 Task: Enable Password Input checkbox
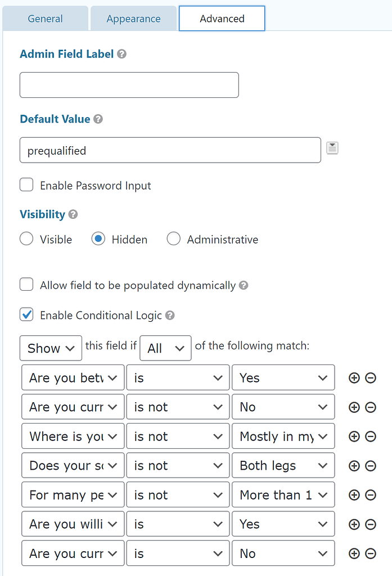click(x=26, y=185)
